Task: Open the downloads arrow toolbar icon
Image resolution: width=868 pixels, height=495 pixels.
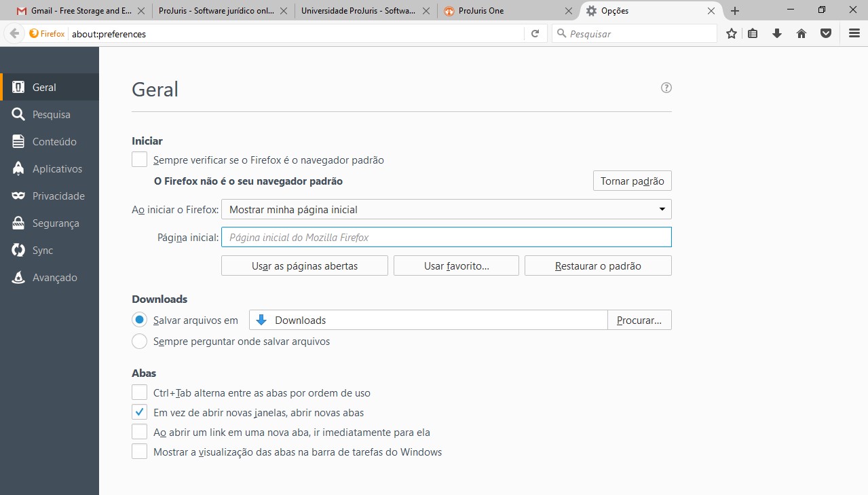Action: pos(777,33)
